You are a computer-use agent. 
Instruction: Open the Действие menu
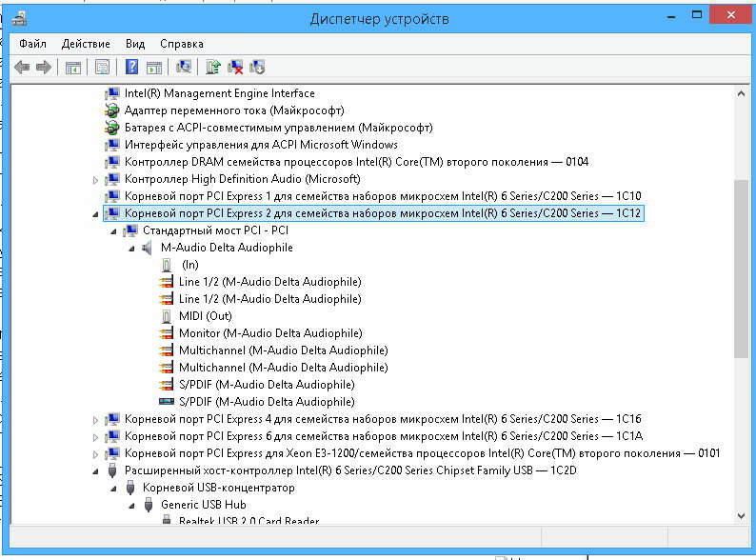click(86, 44)
